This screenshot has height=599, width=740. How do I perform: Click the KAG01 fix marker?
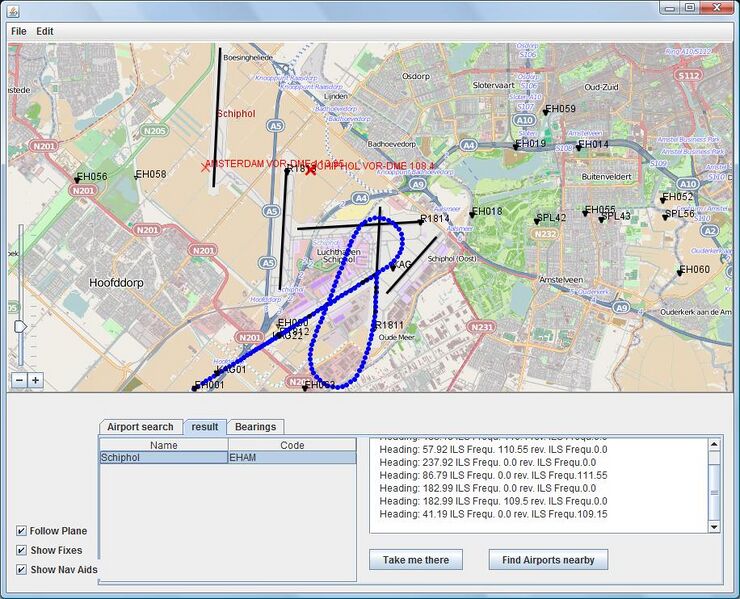[x=217, y=373]
